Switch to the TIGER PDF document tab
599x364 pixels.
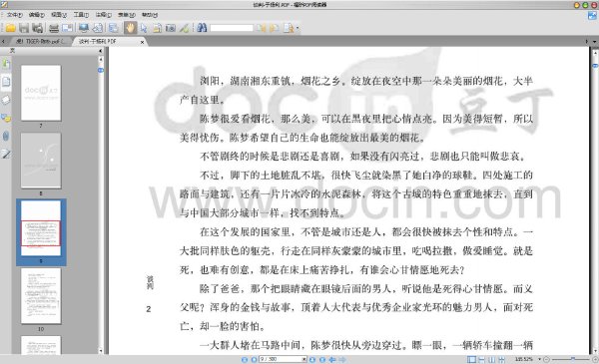click(x=40, y=41)
